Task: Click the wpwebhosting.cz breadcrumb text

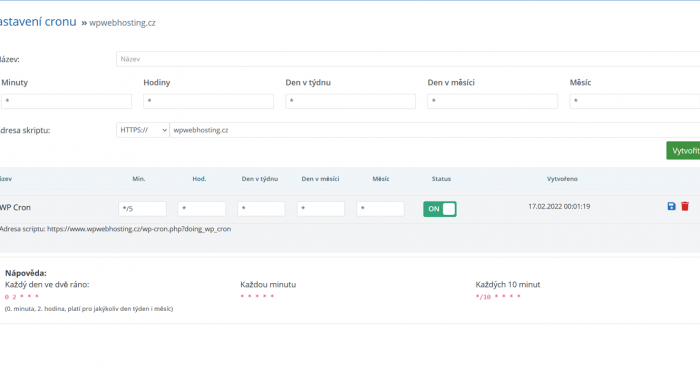Action: coord(122,23)
